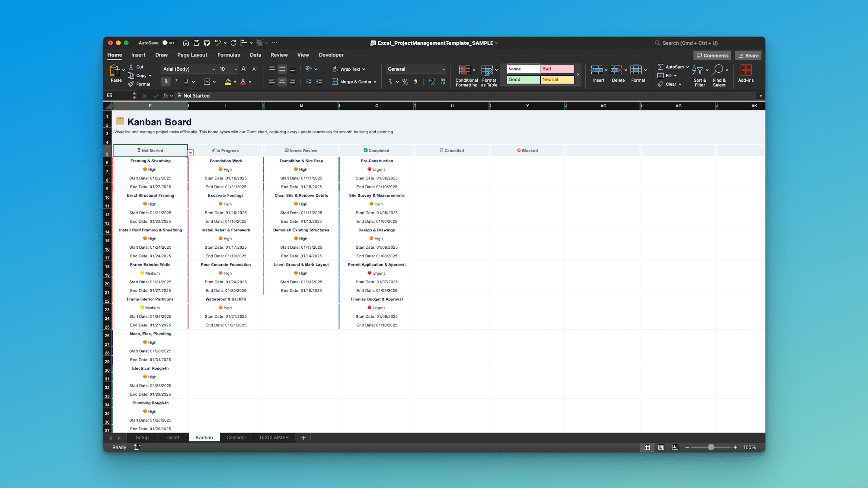
Task: Click the percent style icon
Action: pos(405,82)
